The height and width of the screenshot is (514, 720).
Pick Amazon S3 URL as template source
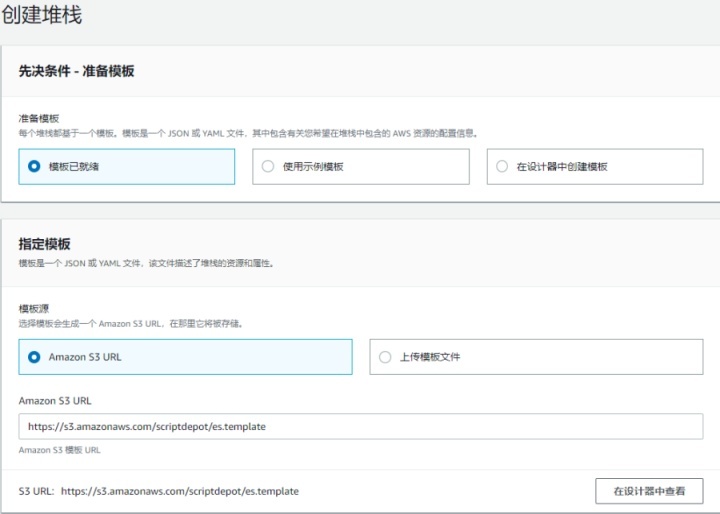tap(186, 357)
